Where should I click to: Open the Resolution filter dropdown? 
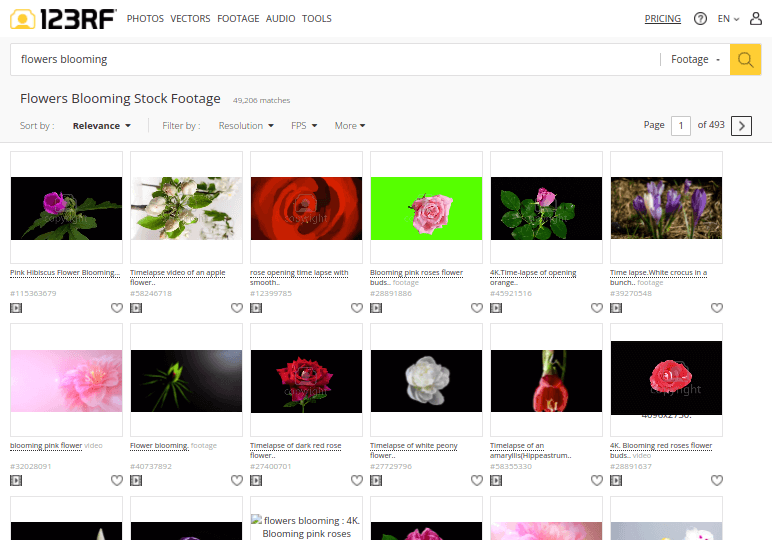(246, 126)
